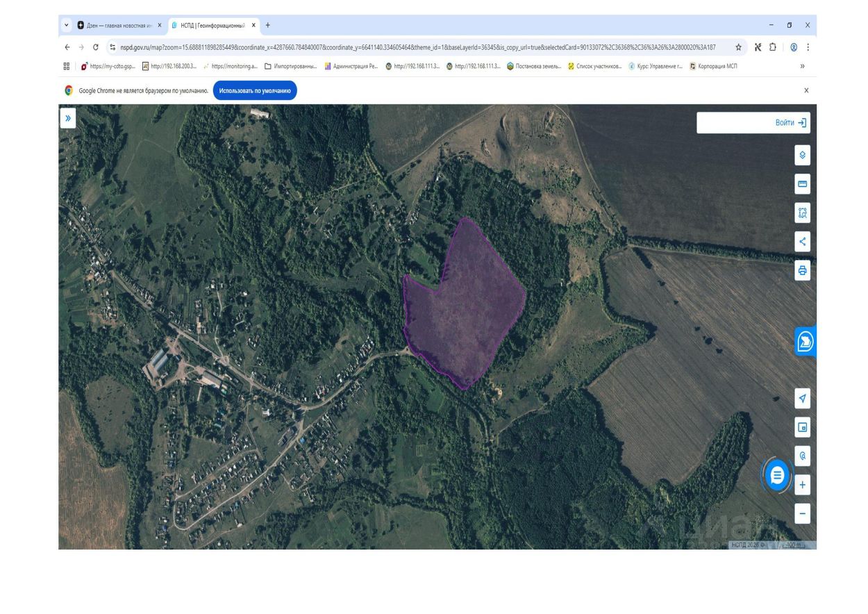The image size is (868, 614).
Task: View site information icon in address bar
Action: [x=112, y=47]
